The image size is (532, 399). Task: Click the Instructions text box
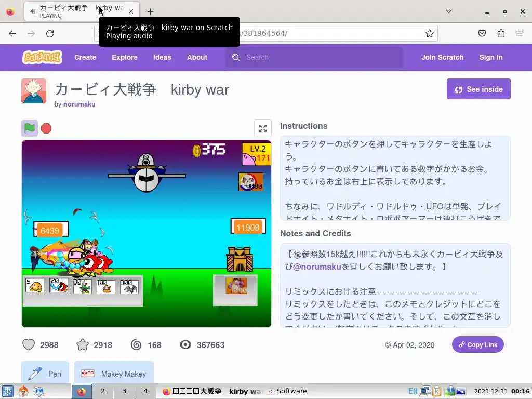coord(395,178)
